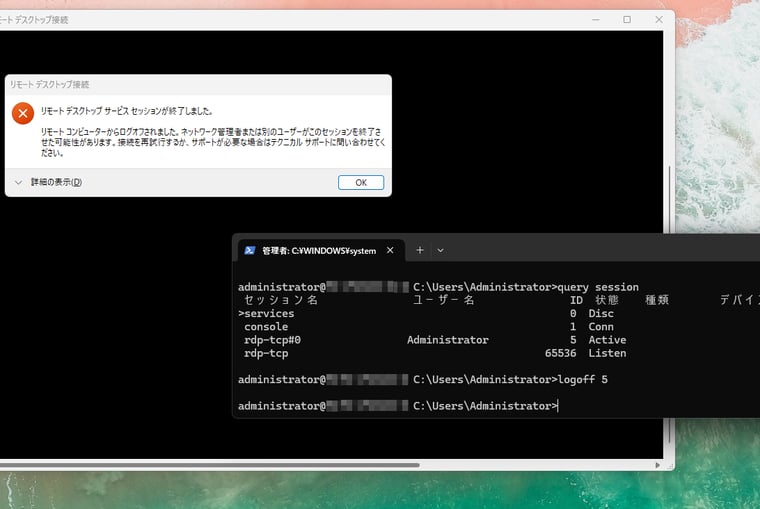The width and height of the screenshot is (760, 509).
Task: Close the 管理者: C:¥WINDOWS¥system terminal tab
Action: (390, 250)
